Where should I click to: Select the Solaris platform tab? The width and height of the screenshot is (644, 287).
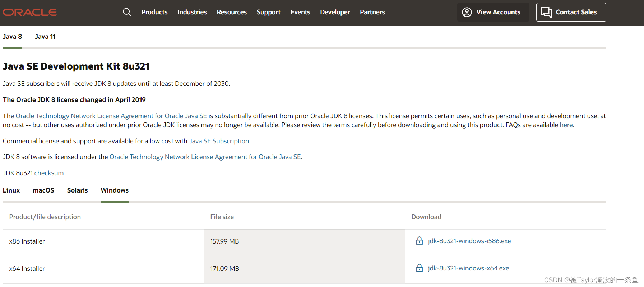tap(78, 190)
